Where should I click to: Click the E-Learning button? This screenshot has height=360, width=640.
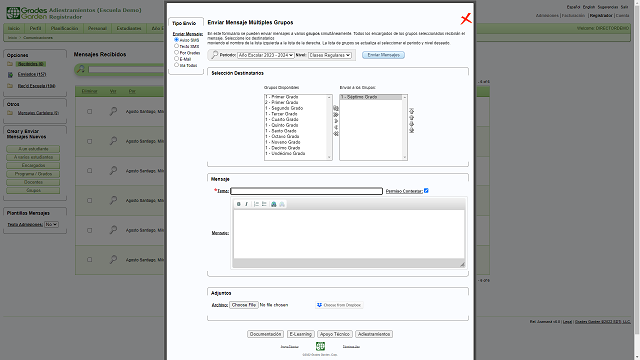pyautogui.click(x=300, y=334)
